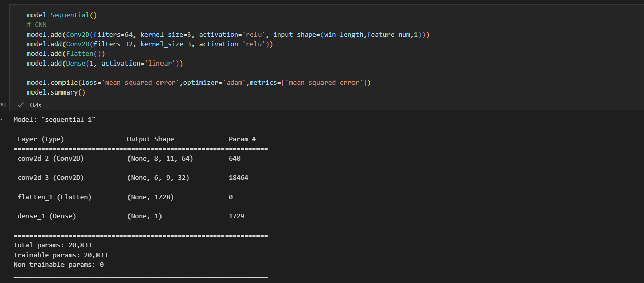This screenshot has height=283, width=644.
Task: Click the 'Model: "sequential_1"' output text
Action: pos(54,120)
